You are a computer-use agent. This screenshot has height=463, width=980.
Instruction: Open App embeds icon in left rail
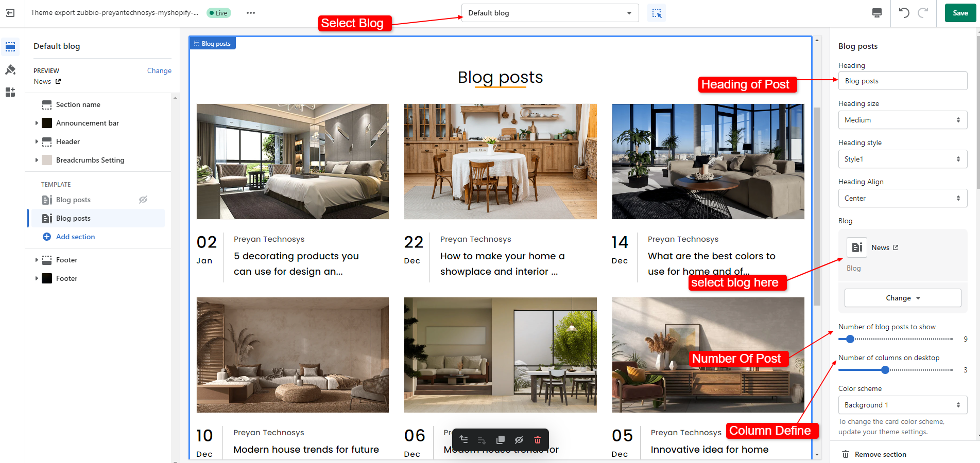[10, 92]
